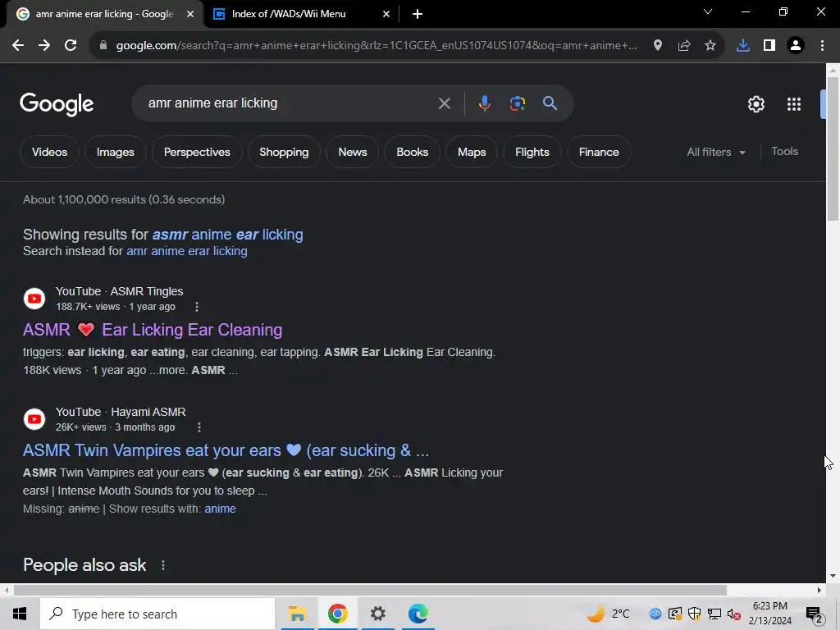This screenshot has width=840, height=630.
Task: Bookmark this page with the star icon
Action: (x=710, y=46)
